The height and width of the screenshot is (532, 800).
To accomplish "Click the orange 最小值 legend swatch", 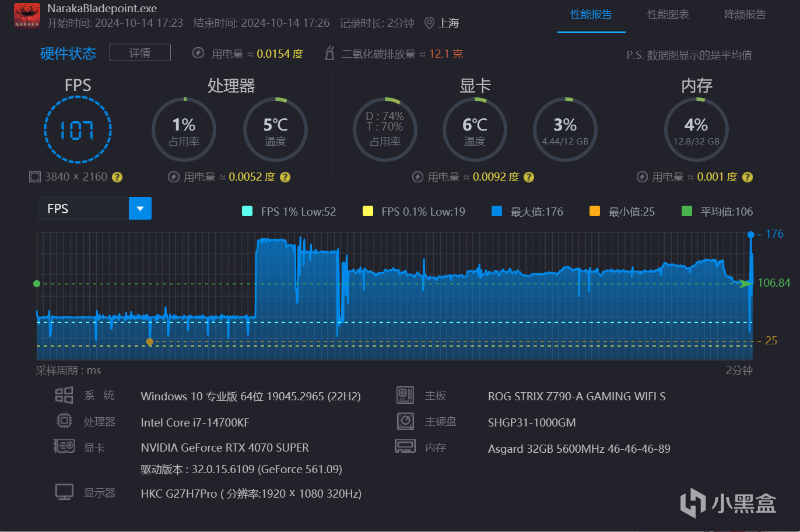I will pyautogui.click(x=595, y=211).
